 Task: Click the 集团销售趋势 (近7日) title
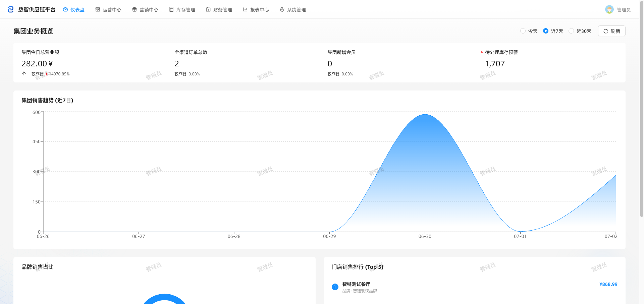(47, 100)
